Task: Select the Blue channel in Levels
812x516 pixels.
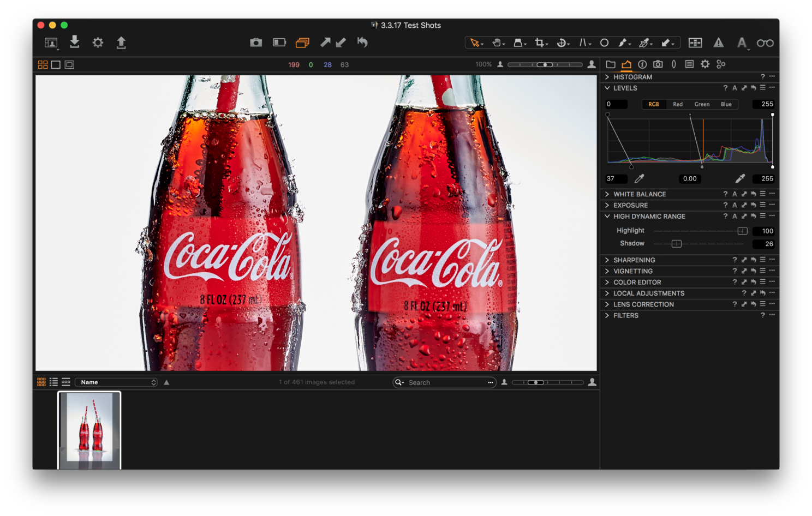Action: coord(726,104)
